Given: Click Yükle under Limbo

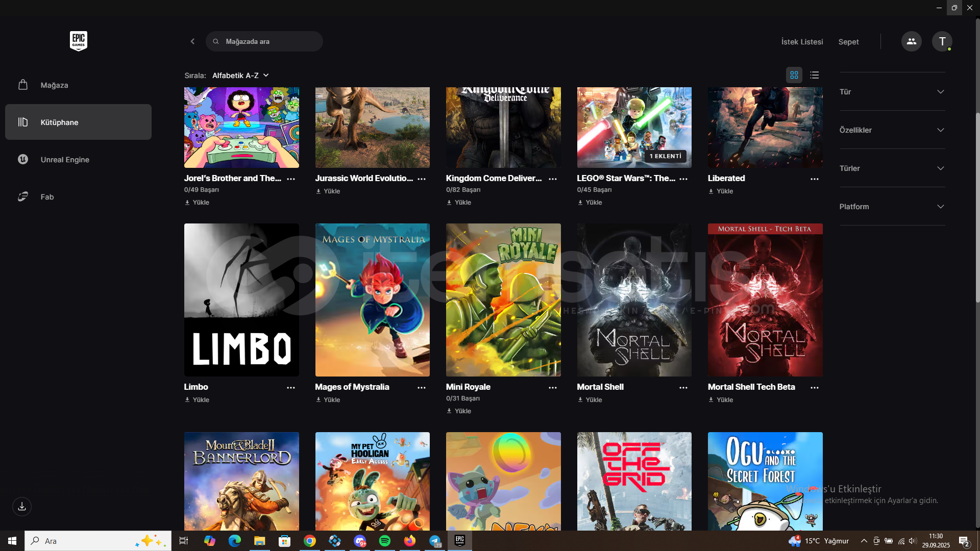Looking at the screenshot, I should point(197,400).
